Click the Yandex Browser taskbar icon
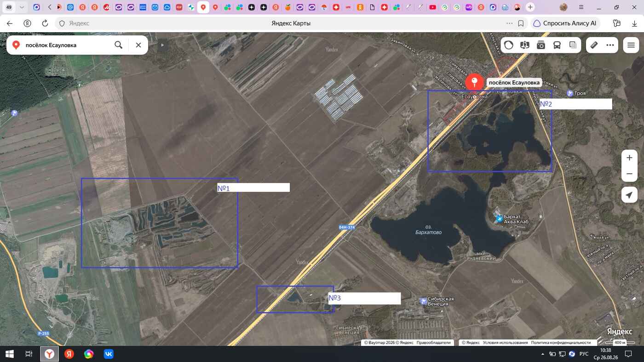The image size is (644, 362). click(49, 354)
